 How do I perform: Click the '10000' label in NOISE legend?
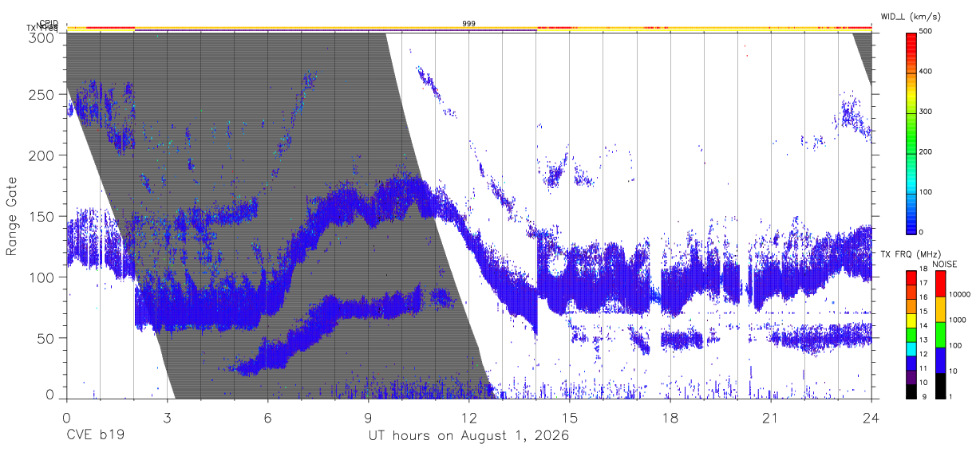(x=960, y=294)
